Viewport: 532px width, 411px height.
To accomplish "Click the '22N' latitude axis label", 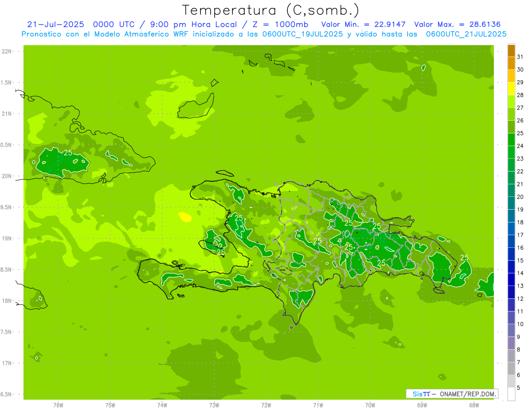I will click(x=7, y=51).
